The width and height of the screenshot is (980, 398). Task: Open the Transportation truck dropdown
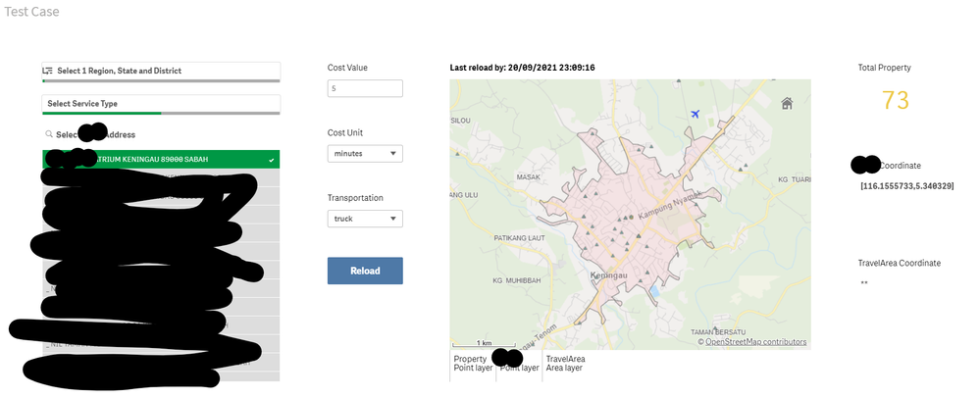click(365, 219)
